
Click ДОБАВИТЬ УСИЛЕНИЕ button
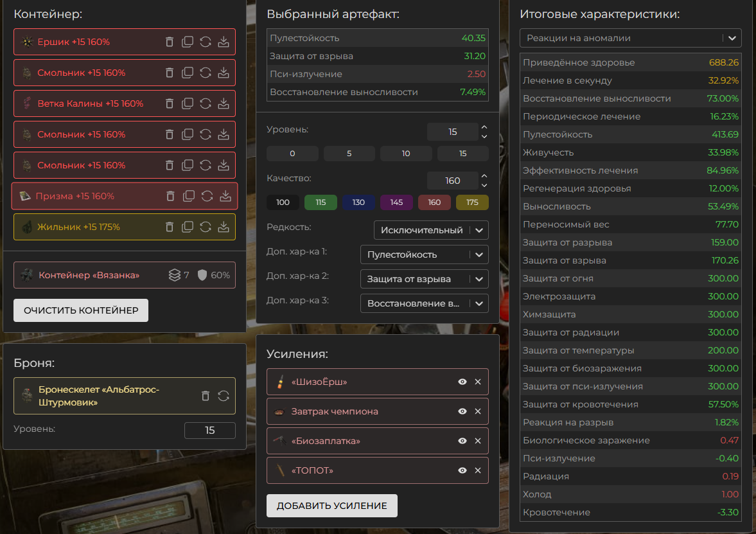coord(331,506)
